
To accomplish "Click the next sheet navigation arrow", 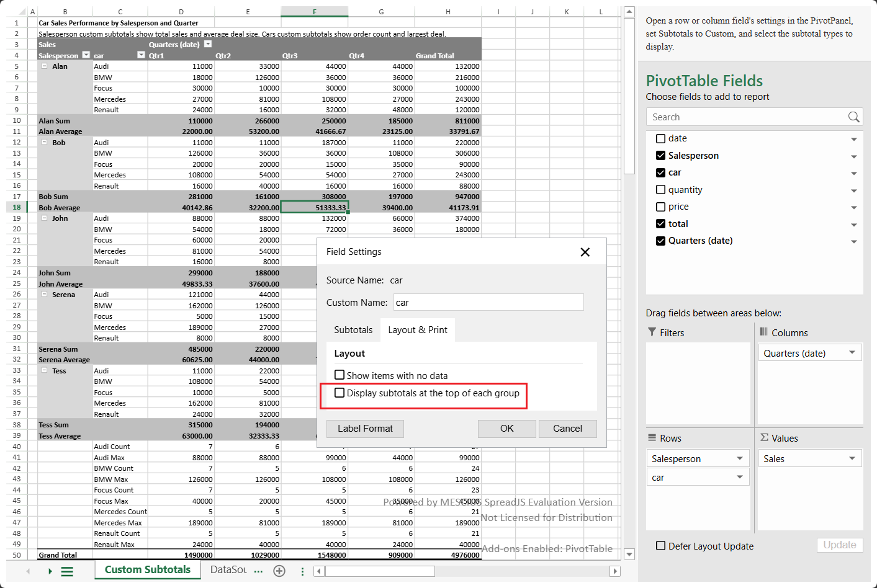I will (50, 571).
